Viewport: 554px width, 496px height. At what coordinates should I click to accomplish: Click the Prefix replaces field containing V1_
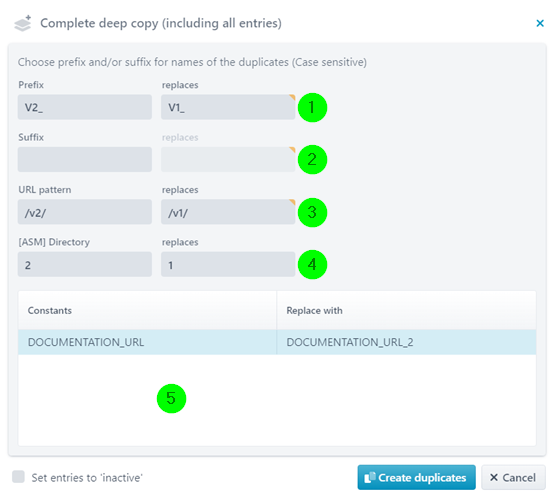pos(228,107)
